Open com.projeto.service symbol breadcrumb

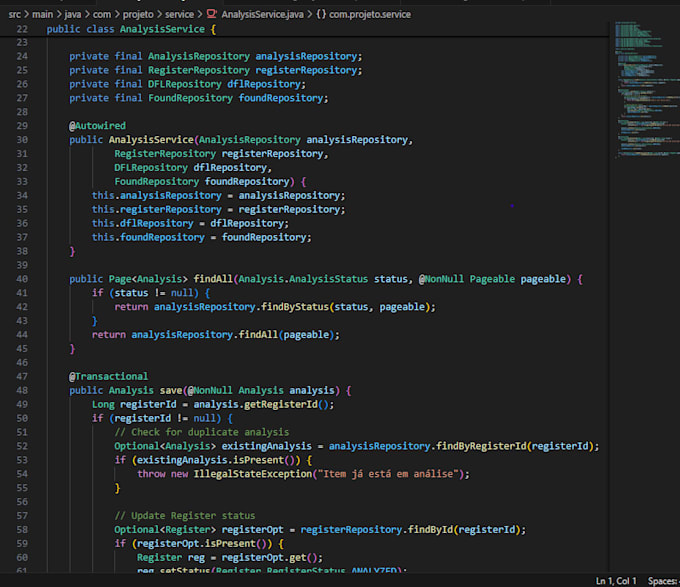tap(370, 14)
